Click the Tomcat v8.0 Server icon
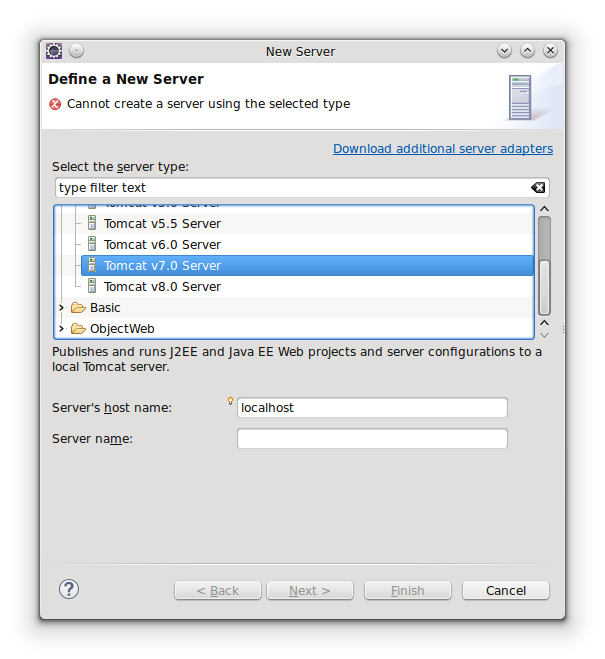605x659 pixels. tap(92, 286)
